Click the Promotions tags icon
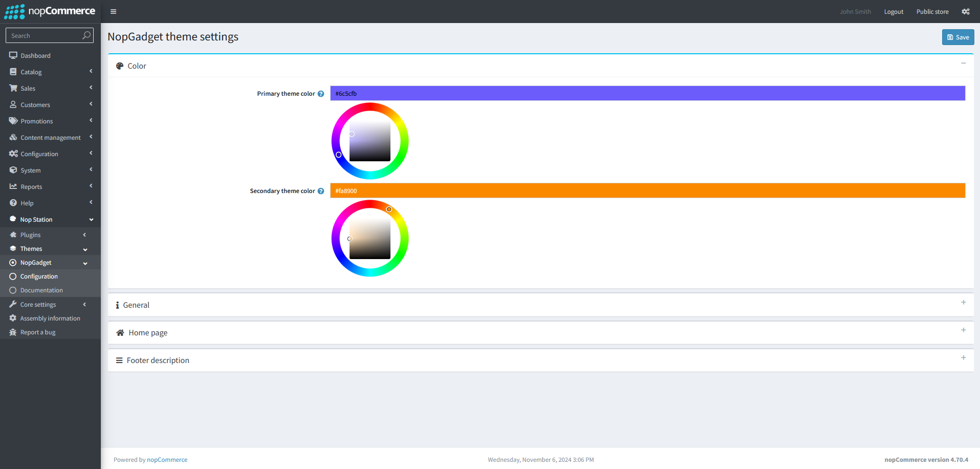Screen dimensions: 980x469 [x=13, y=121]
